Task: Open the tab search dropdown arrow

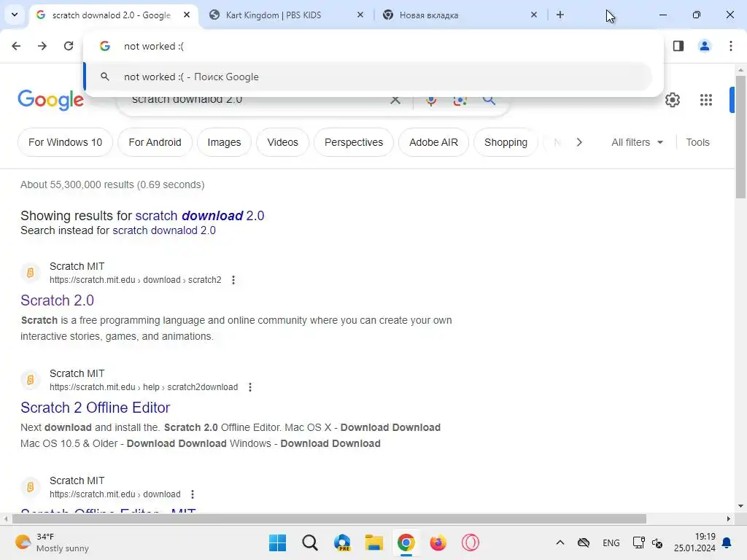Action: point(15,15)
